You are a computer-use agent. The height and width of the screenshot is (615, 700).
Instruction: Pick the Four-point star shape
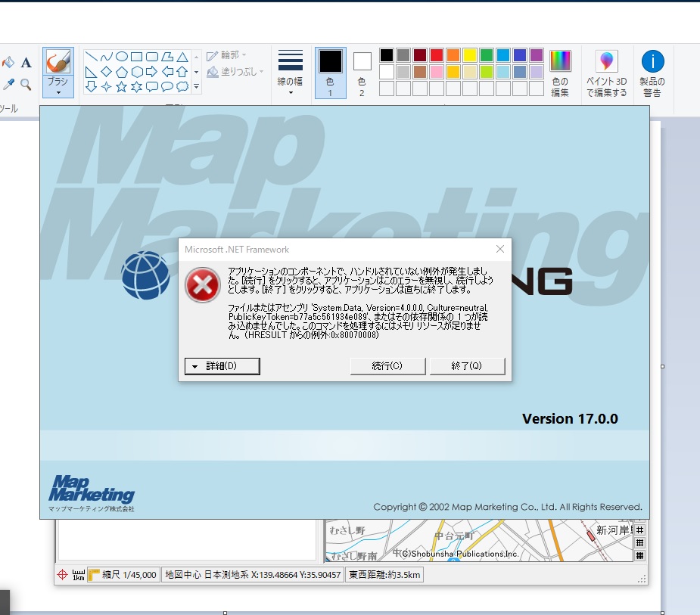[106, 86]
